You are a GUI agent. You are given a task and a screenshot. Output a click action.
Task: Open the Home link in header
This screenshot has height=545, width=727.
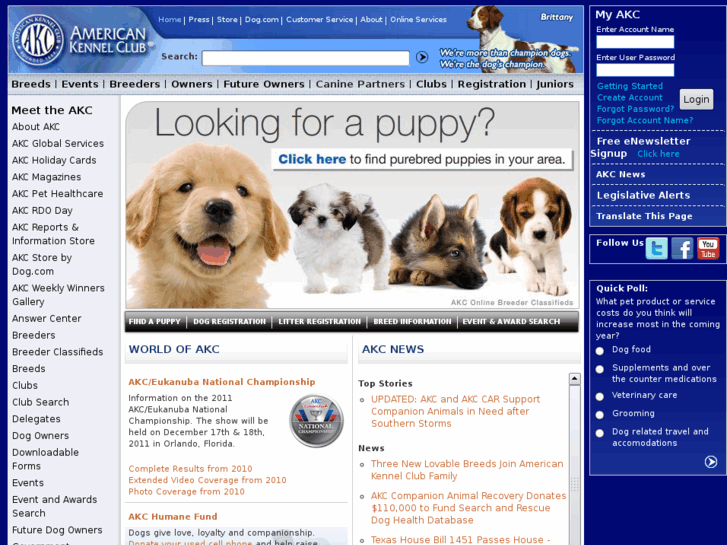click(x=170, y=19)
